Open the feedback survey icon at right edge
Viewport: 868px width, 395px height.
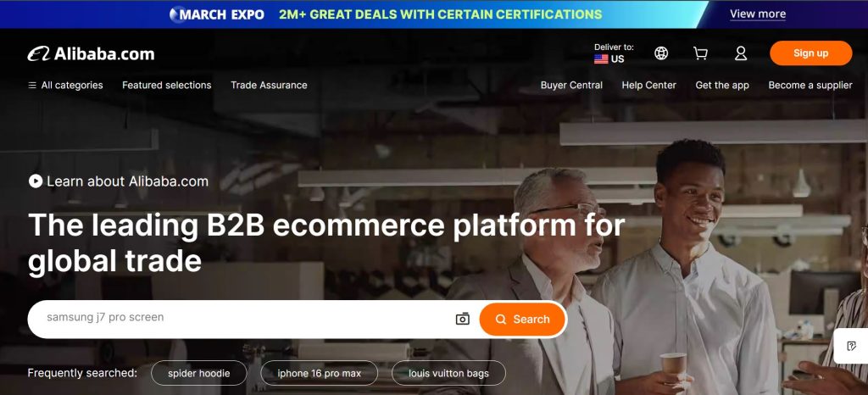[851, 346]
